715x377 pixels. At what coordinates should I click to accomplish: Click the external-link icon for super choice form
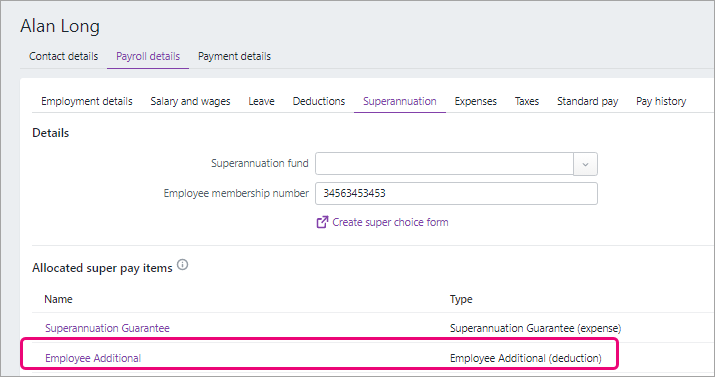tap(322, 222)
